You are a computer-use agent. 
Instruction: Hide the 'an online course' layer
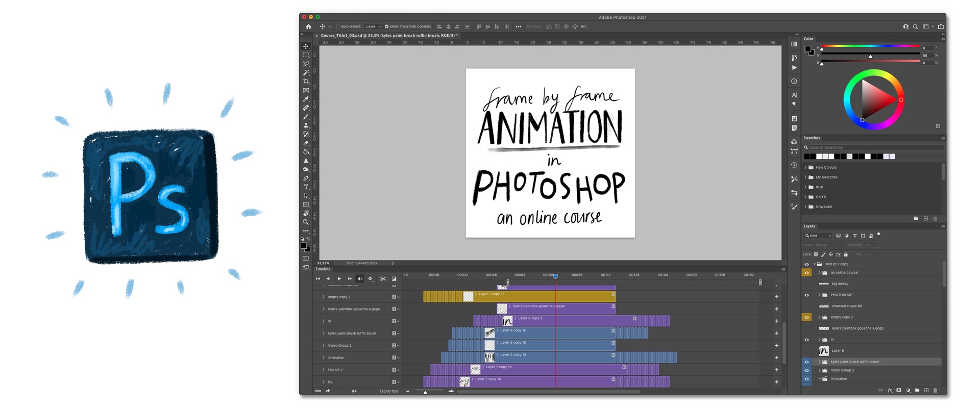(x=806, y=273)
